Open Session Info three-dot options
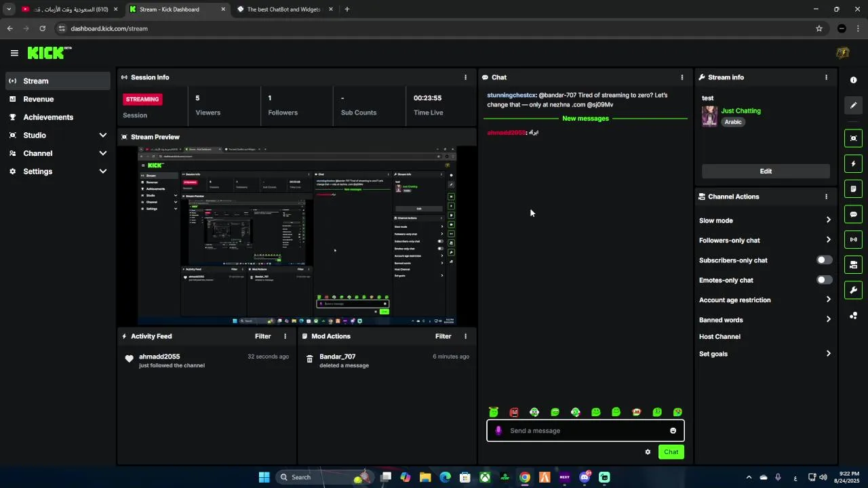This screenshot has width=868, height=488. (465, 77)
